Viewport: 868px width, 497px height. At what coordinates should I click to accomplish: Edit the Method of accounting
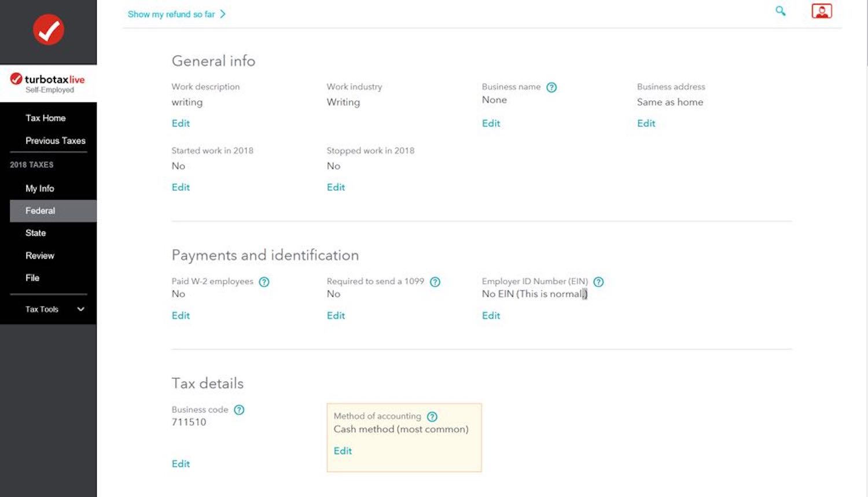343,451
